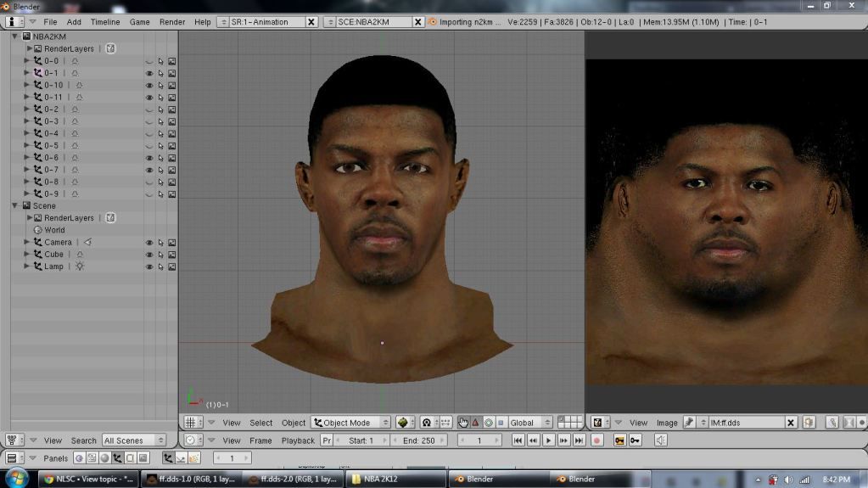Toggle selectability arrow for Camera
This screenshot has height=488, width=868.
(x=160, y=243)
